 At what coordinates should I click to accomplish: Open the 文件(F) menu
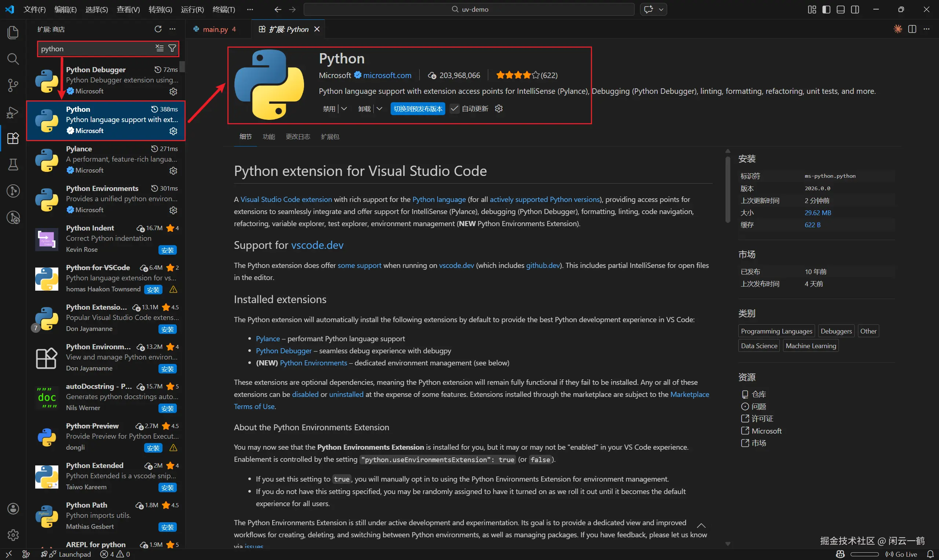tap(34, 10)
